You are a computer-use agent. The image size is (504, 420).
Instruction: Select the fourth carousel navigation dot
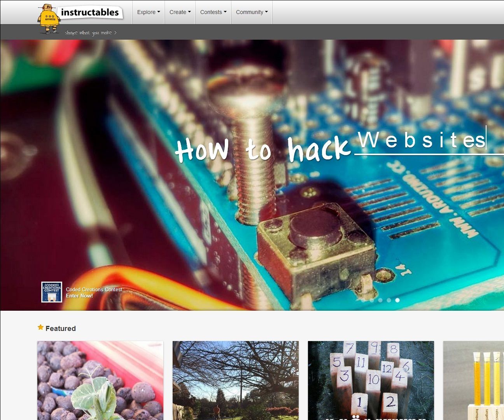click(389, 300)
